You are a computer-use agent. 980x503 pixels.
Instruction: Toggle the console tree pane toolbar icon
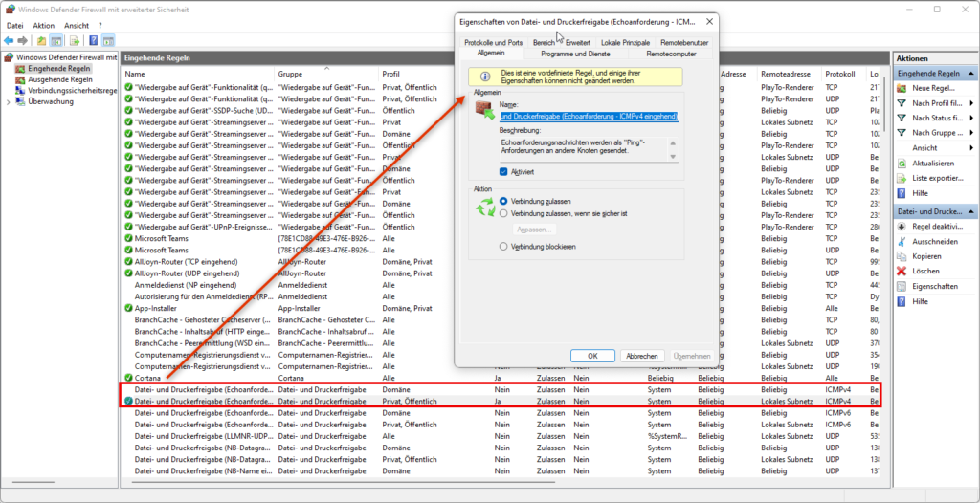click(56, 40)
